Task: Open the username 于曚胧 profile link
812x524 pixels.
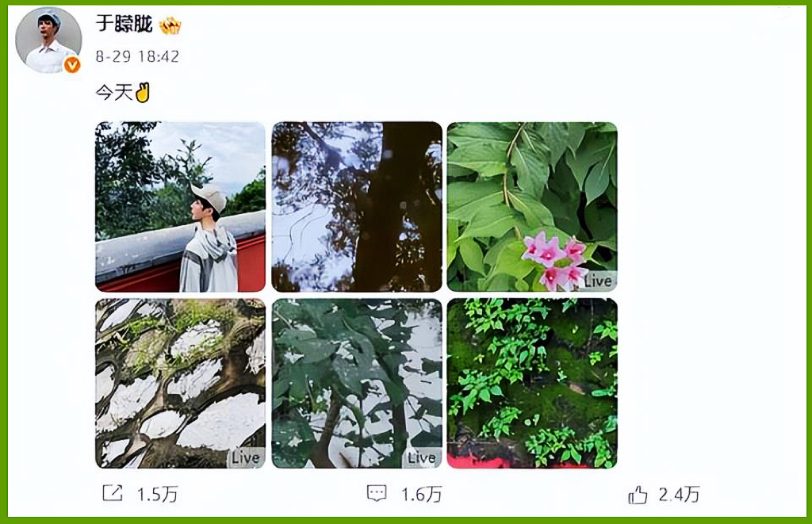Action: tap(124, 24)
